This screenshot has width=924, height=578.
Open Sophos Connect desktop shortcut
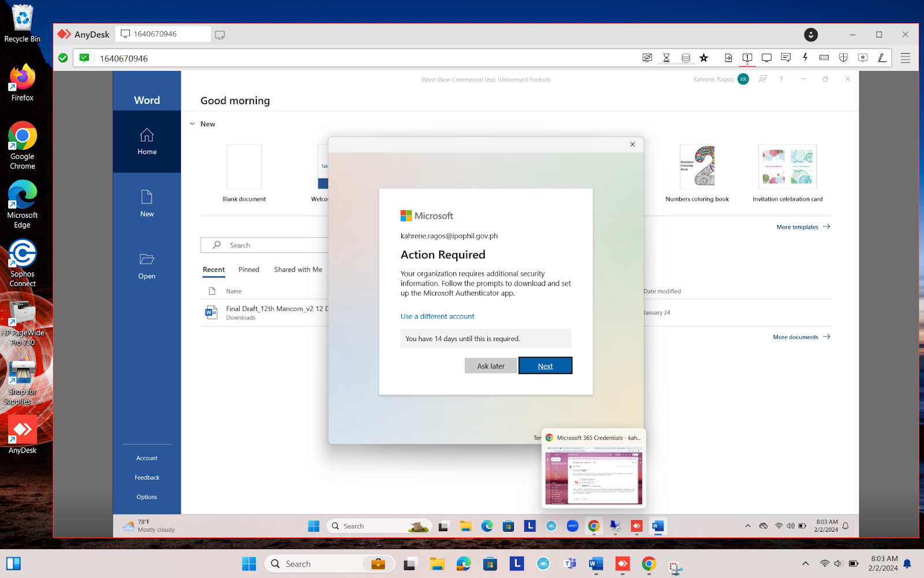(23, 263)
